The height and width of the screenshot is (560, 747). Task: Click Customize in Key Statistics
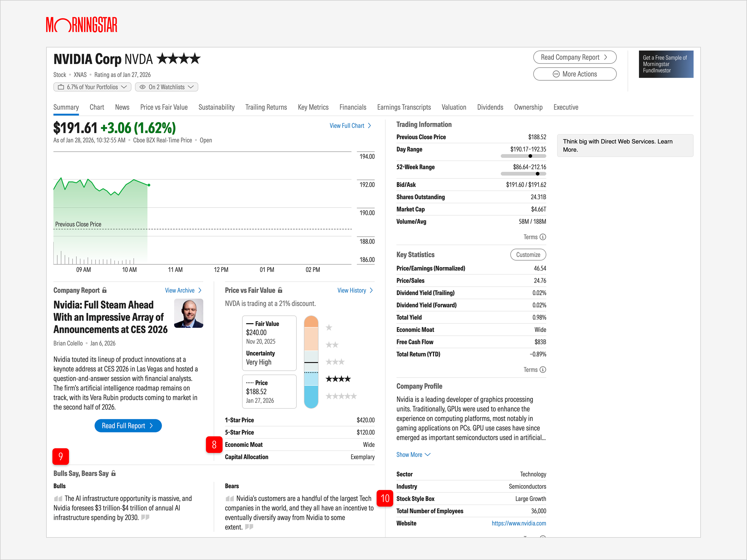[528, 255]
